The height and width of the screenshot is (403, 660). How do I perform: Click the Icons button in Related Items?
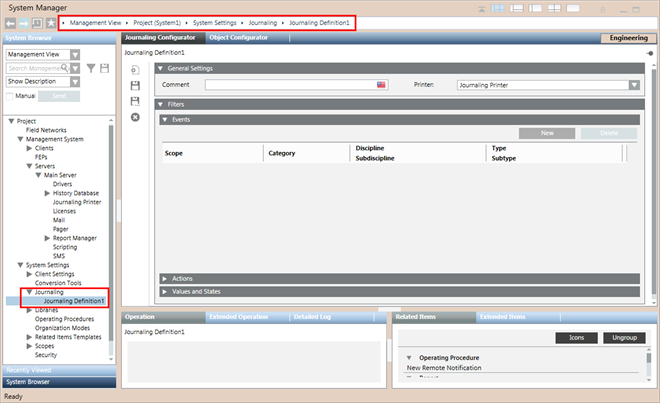point(576,338)
